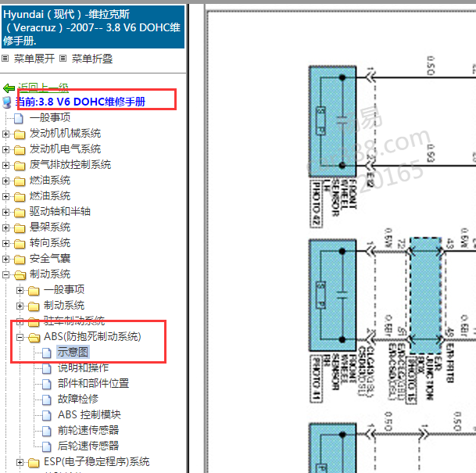
Task: Select the 发动机电气系统 label
Action: tap(65, 149)
